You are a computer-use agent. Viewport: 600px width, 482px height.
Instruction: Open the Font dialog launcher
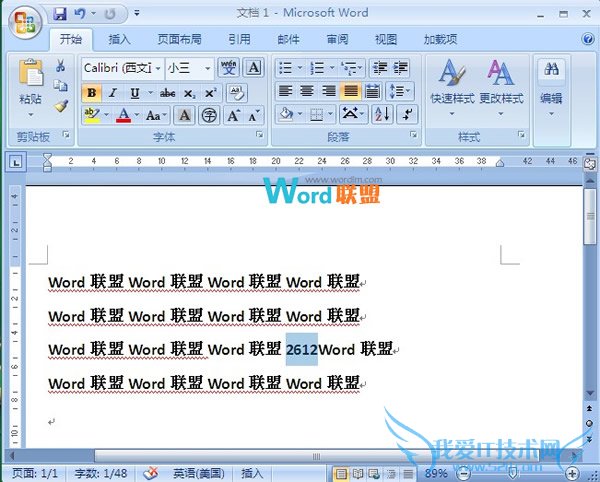coord(259,135)
